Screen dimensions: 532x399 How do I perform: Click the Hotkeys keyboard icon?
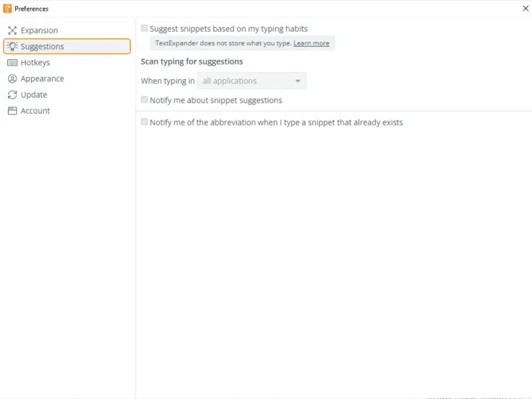[12, 63]
